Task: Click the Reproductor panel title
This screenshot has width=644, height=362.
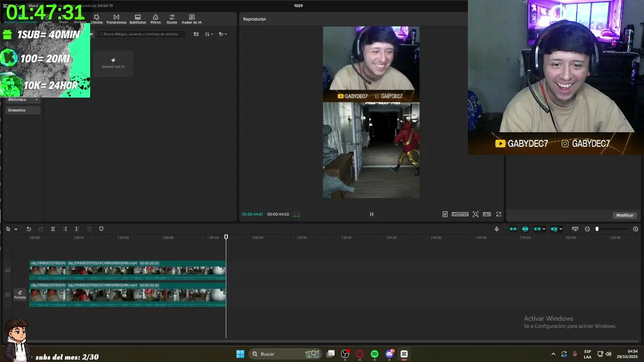Action: click(255, 19)
